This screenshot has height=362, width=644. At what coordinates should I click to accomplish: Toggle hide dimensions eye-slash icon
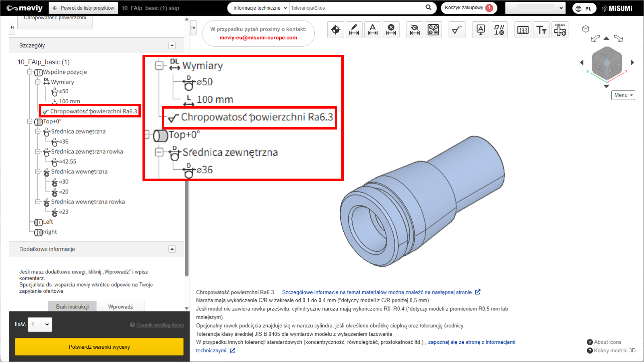415,30
